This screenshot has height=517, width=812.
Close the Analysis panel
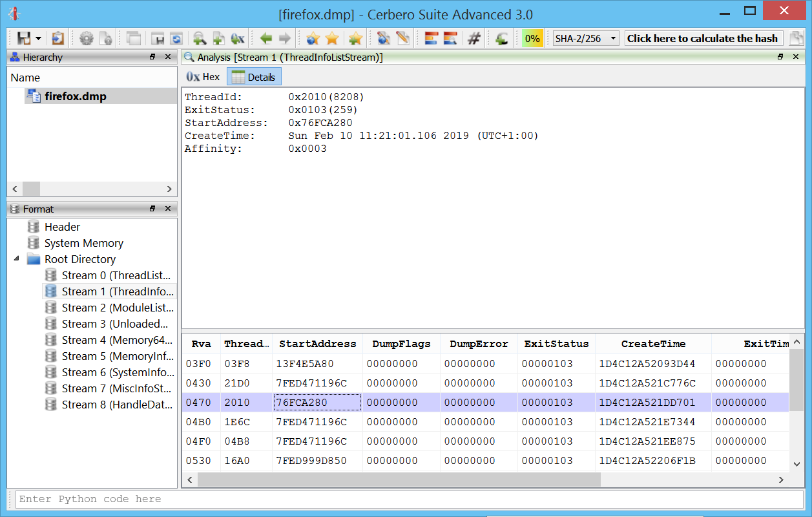point(796,57)
